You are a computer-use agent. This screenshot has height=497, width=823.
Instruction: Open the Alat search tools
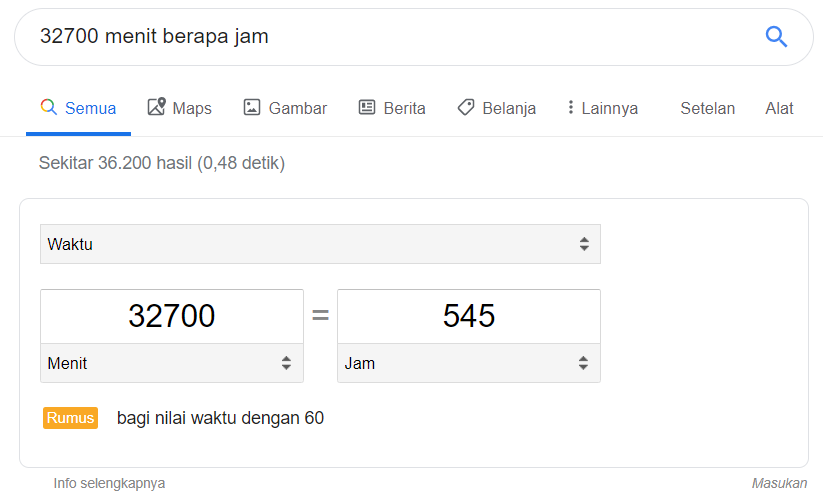pos(779,108)
